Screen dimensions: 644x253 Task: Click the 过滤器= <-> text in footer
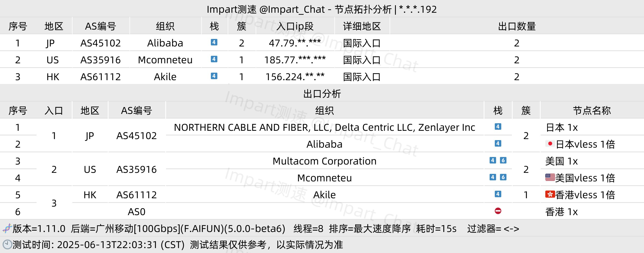point(493,229)
